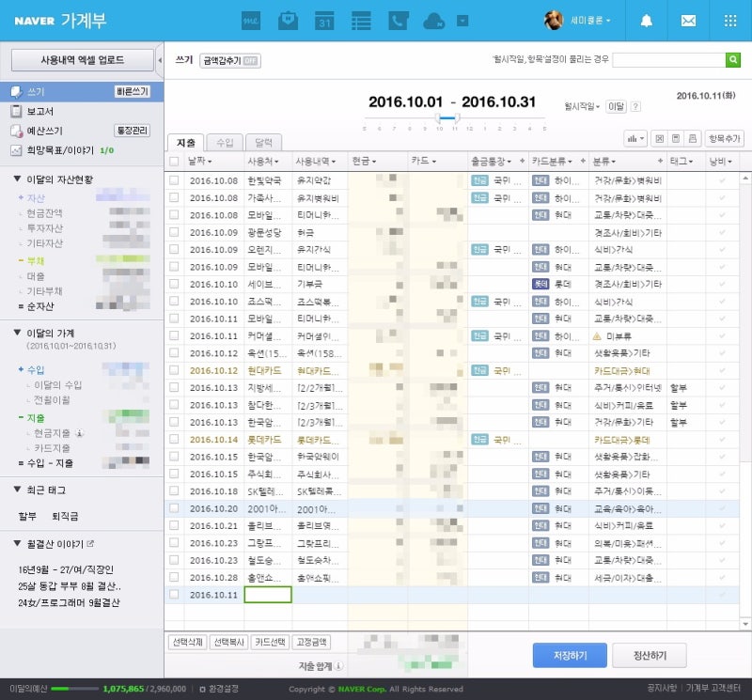Collapse the 최근 태그 section
Screen dimensions: 752x700
pyautogui.click(x=17, y=490)
